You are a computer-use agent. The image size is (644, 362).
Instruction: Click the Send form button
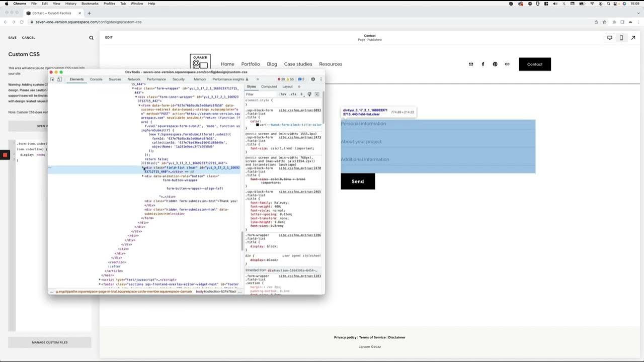(x=358, y=182)
